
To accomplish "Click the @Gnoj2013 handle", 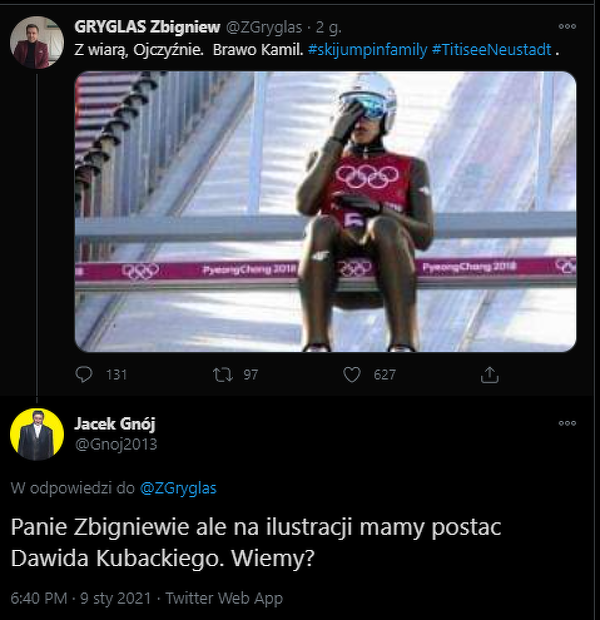I will [116, 444].
